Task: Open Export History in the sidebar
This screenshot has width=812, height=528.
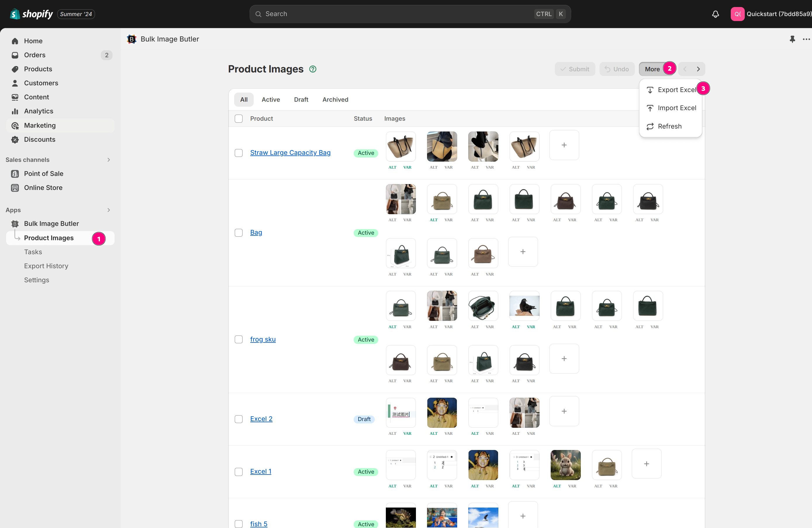Action: tap(46, 266)
